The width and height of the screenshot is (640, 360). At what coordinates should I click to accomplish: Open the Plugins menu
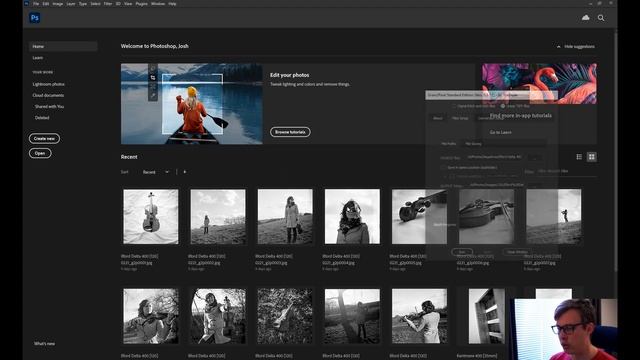tap(142, 4)
